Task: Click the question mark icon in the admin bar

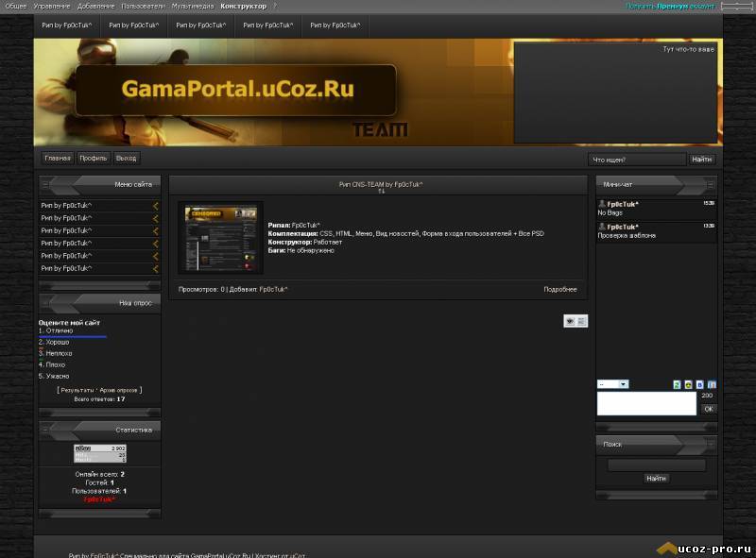Action: pyautogui.click(x=275, y=6)
